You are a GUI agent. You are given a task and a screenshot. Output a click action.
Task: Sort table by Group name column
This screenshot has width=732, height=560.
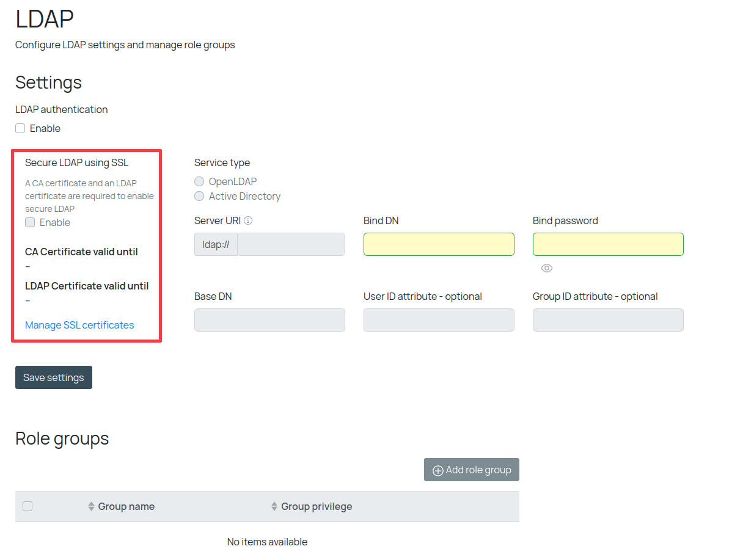coord(126,506)
